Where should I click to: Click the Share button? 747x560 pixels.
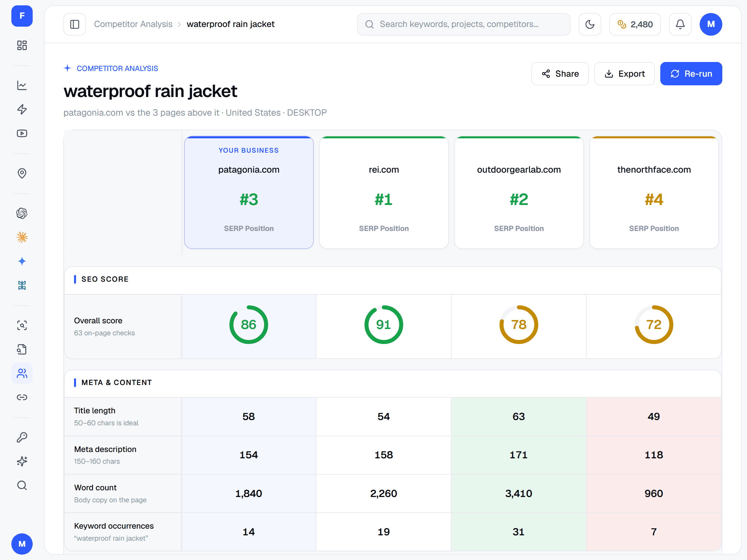[x=560, y=74]
